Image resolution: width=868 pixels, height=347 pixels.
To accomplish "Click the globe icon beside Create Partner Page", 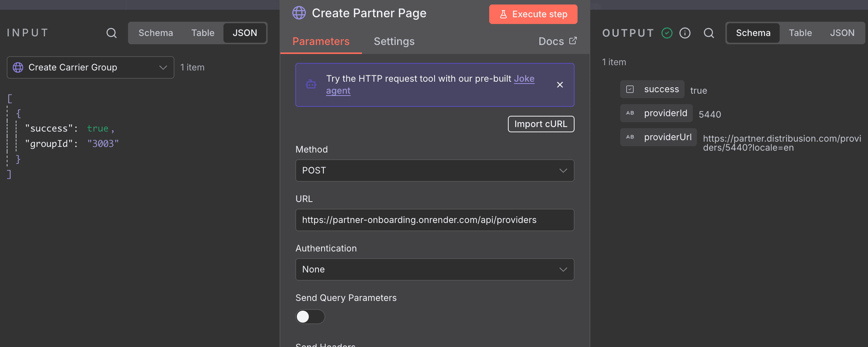I will (298, 13).
